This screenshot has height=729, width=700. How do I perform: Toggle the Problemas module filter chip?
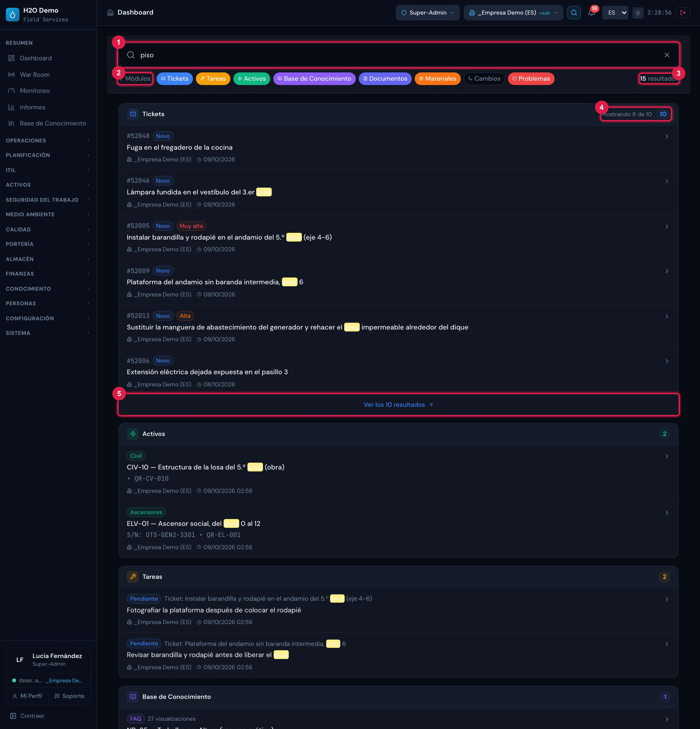pos(531,78)
